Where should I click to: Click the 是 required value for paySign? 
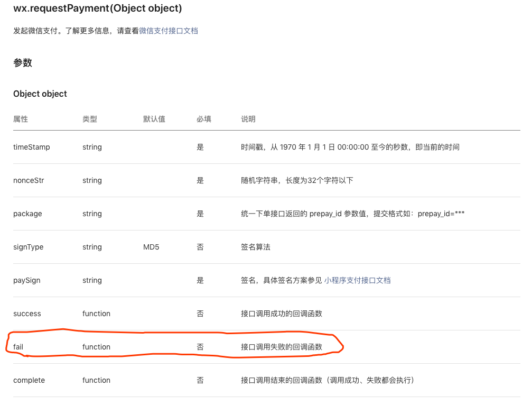click(200, 280)
